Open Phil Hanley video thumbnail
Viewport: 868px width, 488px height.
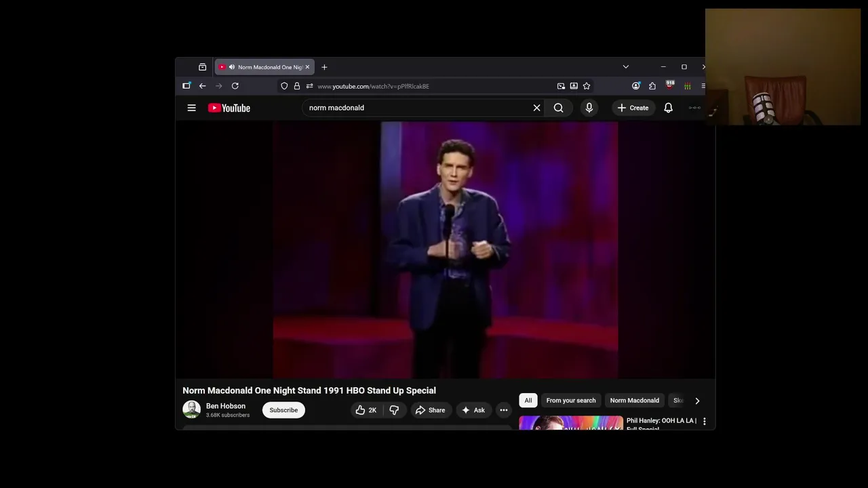(571, 423)
